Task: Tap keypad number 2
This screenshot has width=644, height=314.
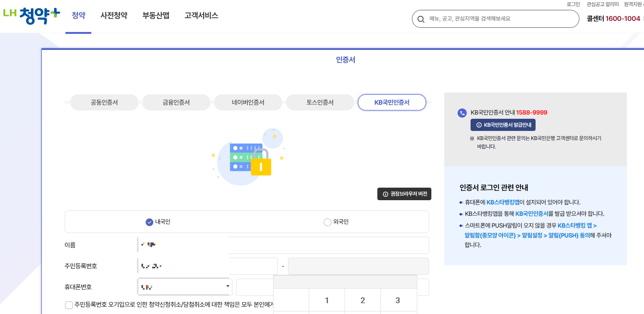Action: click(x=363, y=300)
